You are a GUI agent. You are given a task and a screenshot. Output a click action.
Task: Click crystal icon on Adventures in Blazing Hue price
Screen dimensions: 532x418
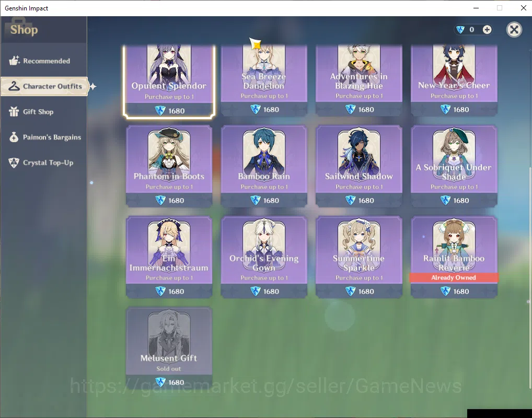coord(350,110)
